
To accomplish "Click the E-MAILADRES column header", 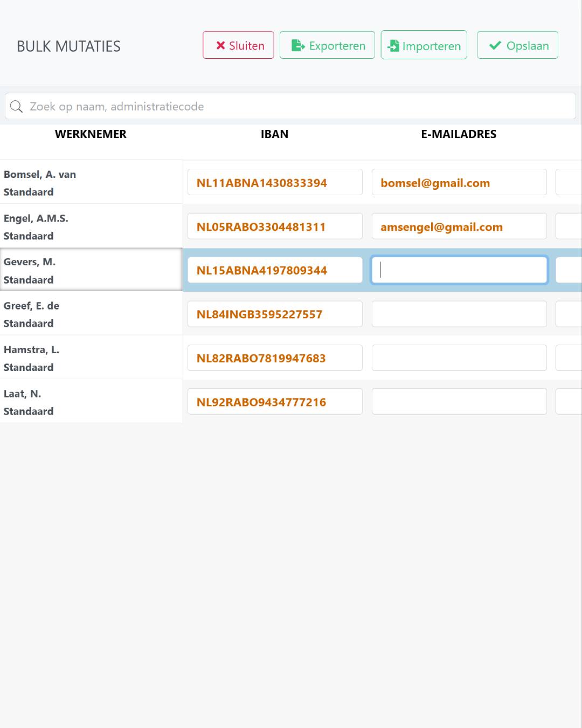I will pos(459,134).
